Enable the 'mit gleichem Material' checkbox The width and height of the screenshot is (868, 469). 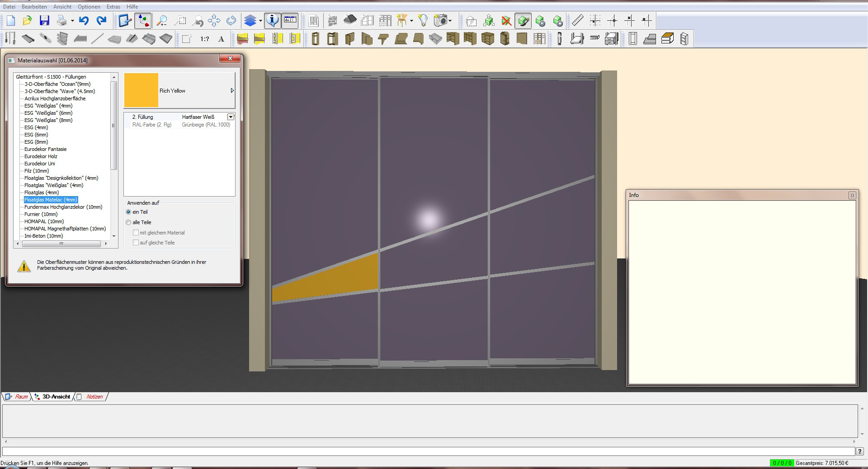(x=136, y=233)
